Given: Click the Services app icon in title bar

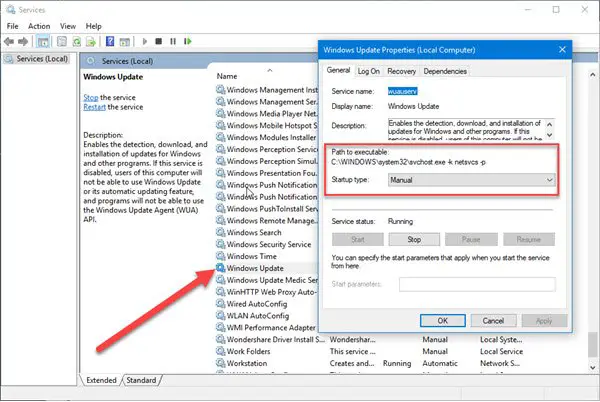Looking at the screenshot, I should [x=10, y=9].
